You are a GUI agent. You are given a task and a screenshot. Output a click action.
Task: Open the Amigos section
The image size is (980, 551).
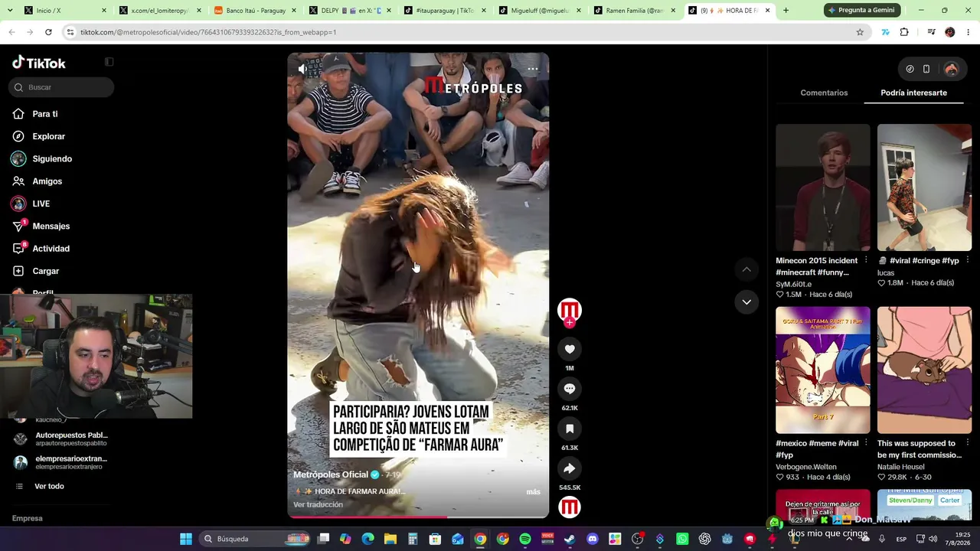(47, 181)
